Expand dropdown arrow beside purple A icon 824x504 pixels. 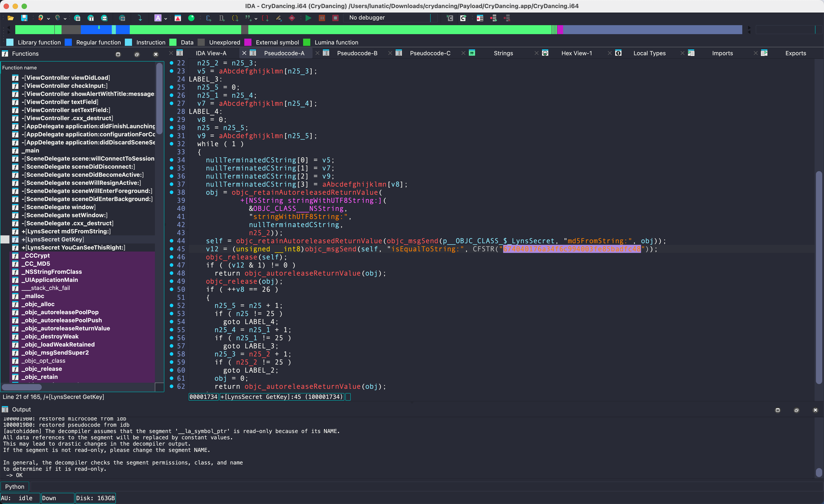pyautogui.click(x=165, y=19)
